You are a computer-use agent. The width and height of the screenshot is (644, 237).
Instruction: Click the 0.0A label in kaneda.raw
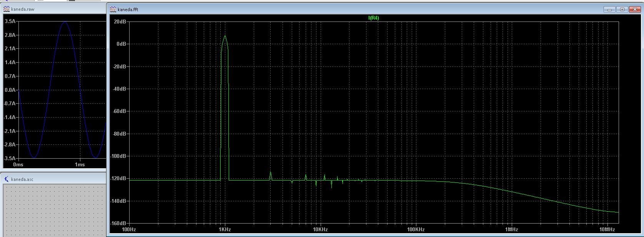10,90
